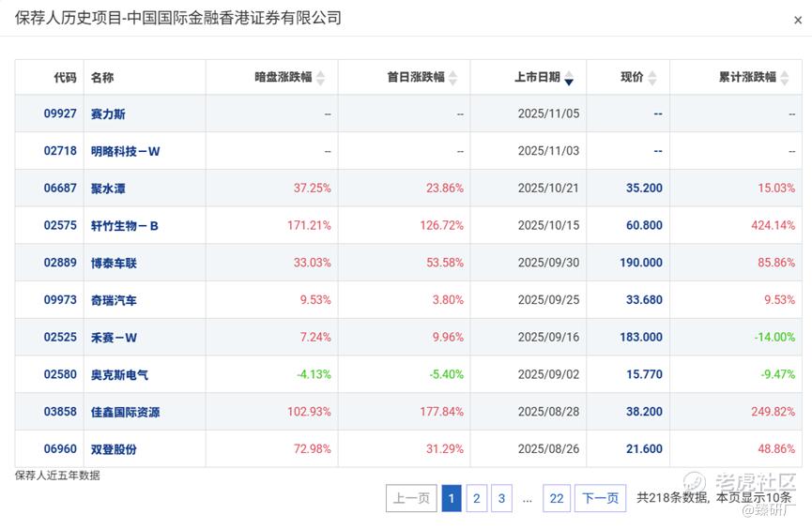Click the dialog title 保荐人历史项目
Image resolution: width=812 pixels, height=529 pixels.
point(69,18)
